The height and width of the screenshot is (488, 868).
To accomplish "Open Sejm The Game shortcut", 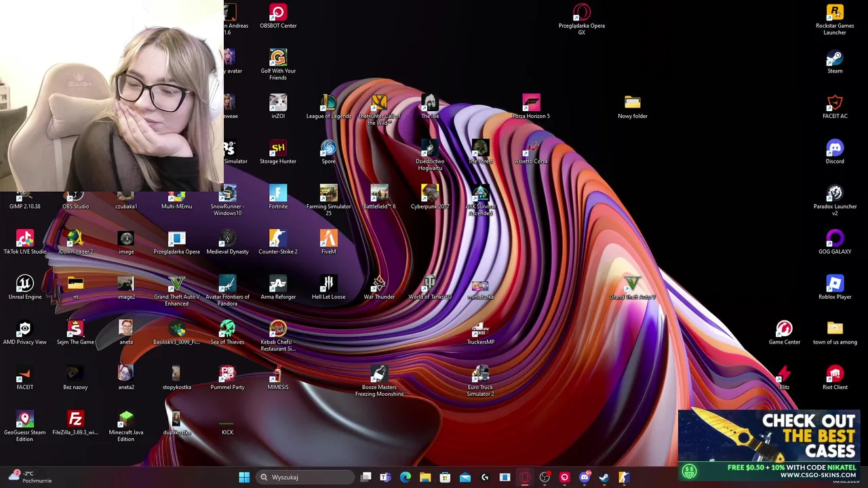I will (75, 333).
